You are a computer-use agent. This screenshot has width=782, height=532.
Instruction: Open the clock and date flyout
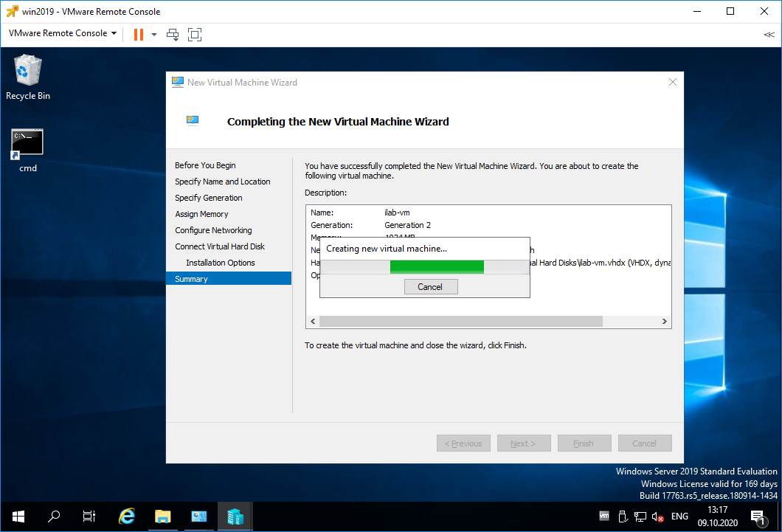click(x=718, y=517)
